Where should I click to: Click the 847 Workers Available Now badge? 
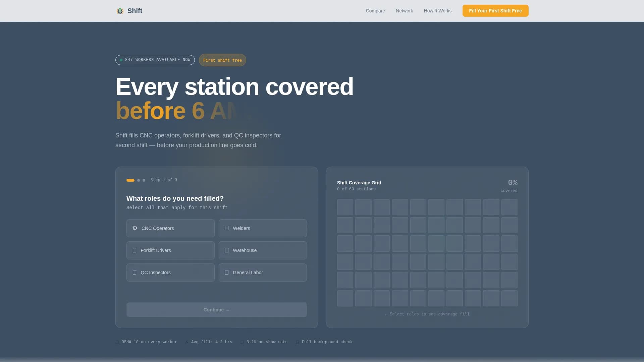(x=155, y=60)
